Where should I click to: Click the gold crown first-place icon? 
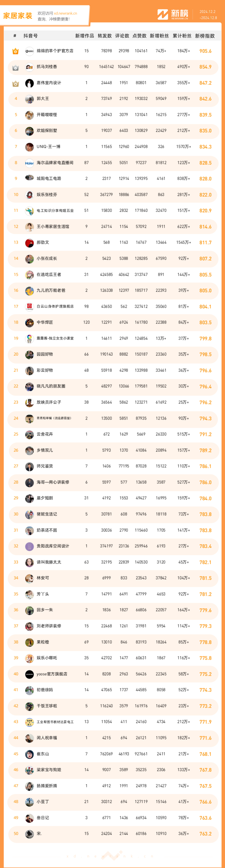(15, 51)
